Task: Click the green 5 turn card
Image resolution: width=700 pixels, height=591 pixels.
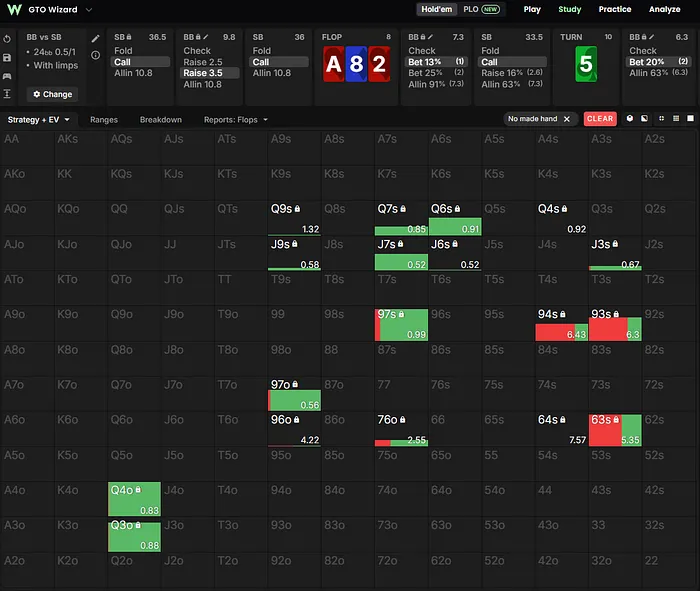Action: (x=586, y=64)
